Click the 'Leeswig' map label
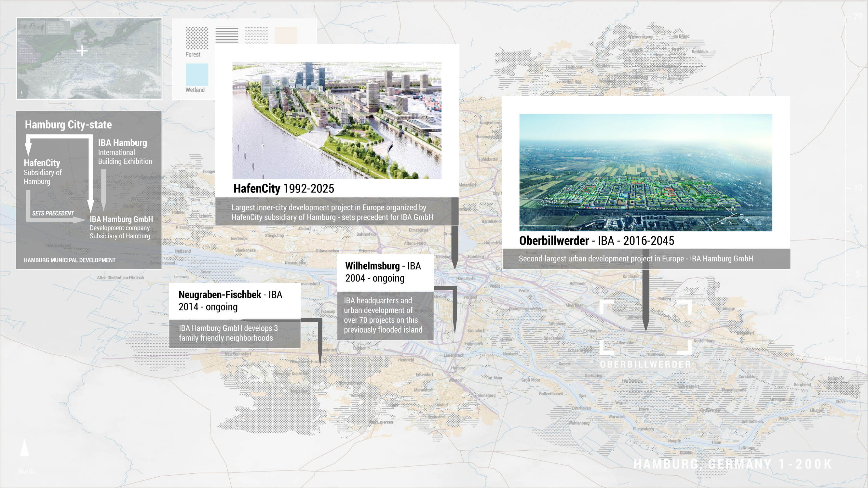Screen dimensions: 868x488 [x=181, y=277]
